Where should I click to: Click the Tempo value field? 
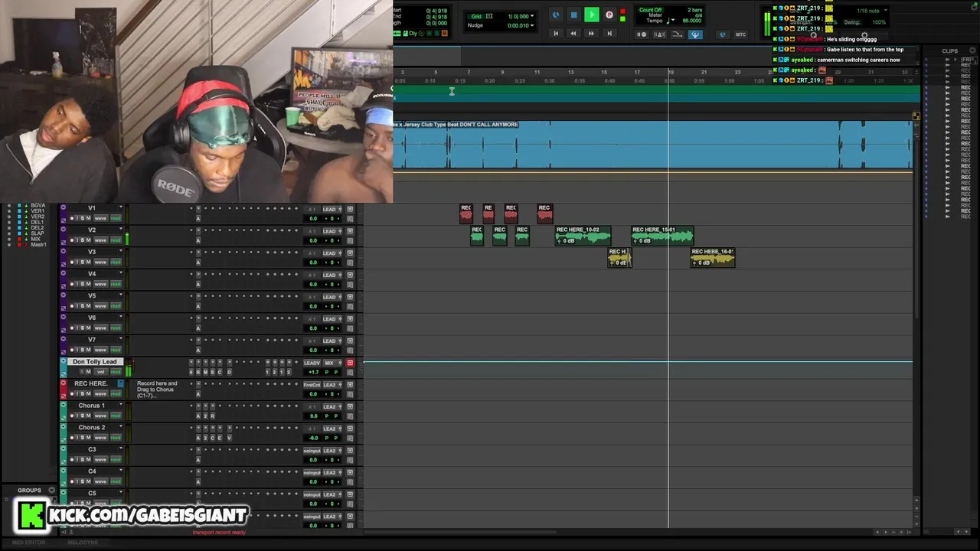(691, 21)
